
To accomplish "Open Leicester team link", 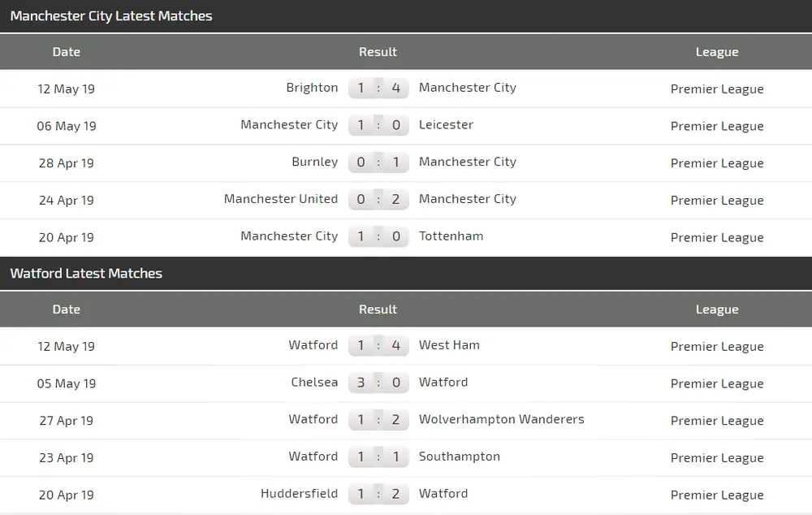I will 446,125.
